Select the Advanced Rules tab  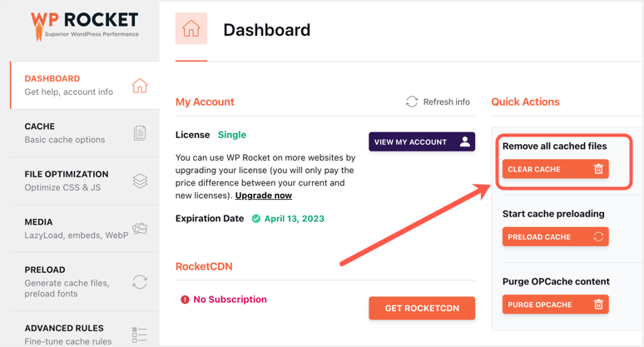coord(67,335)
